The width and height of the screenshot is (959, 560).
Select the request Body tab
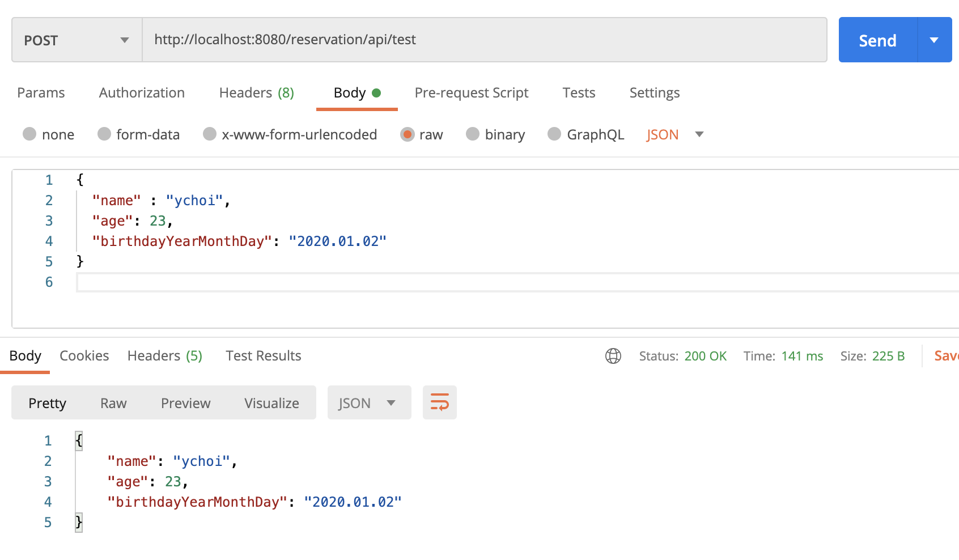pos(357,92)
